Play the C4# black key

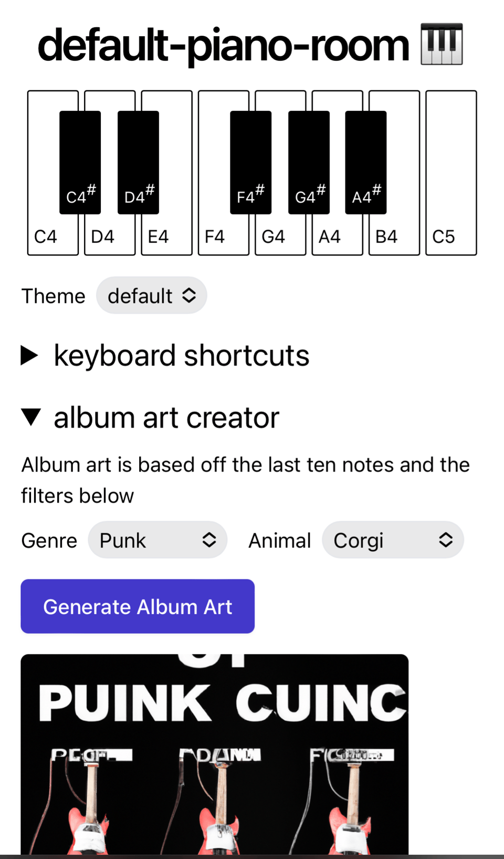point(80,162)
